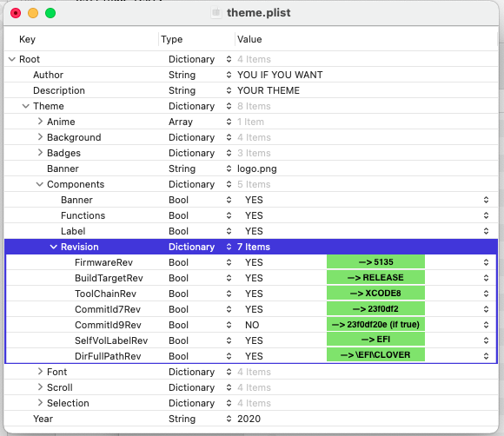Open type stepper for Theme row
Screen dimensions: 504x436
[x=229, y=106]
